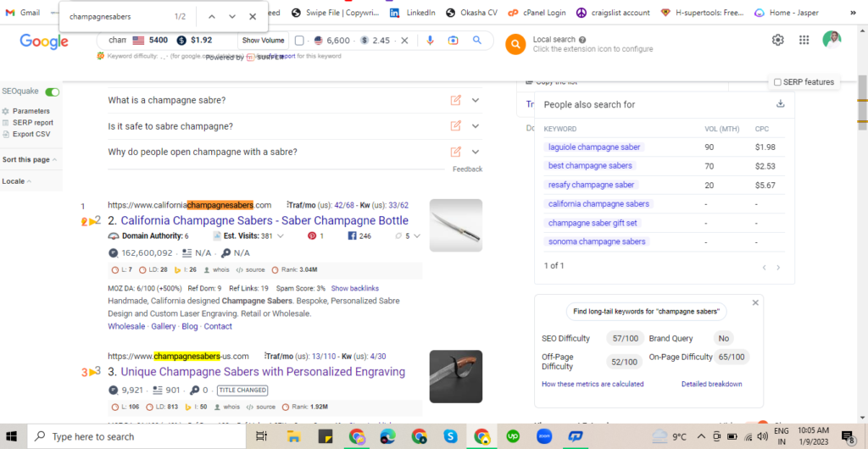Open H-supertools bookmark
Viewport: 868px width, 449px height.
point(703,13)
